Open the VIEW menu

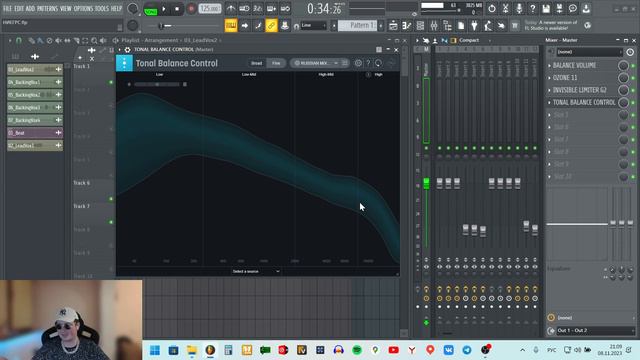66,9
